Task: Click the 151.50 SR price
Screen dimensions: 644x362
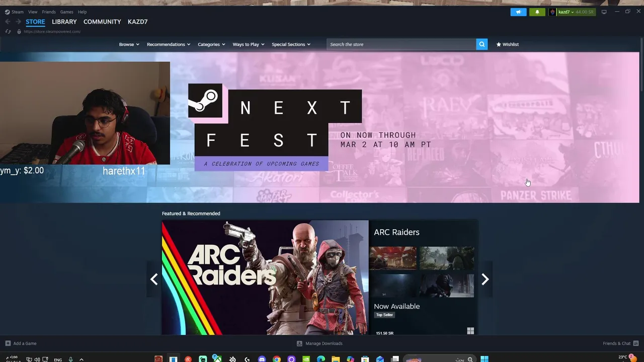Action: [385, 333]
